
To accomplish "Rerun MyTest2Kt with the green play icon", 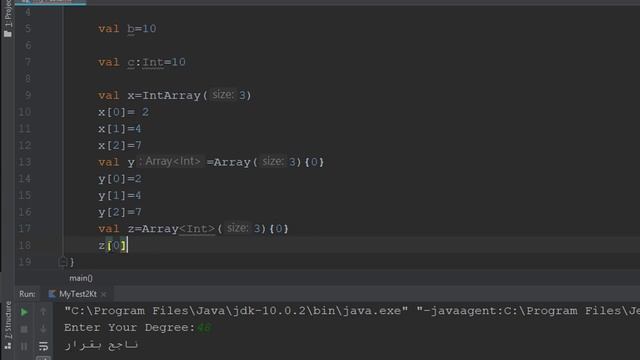I will click(x=24, y=312).
